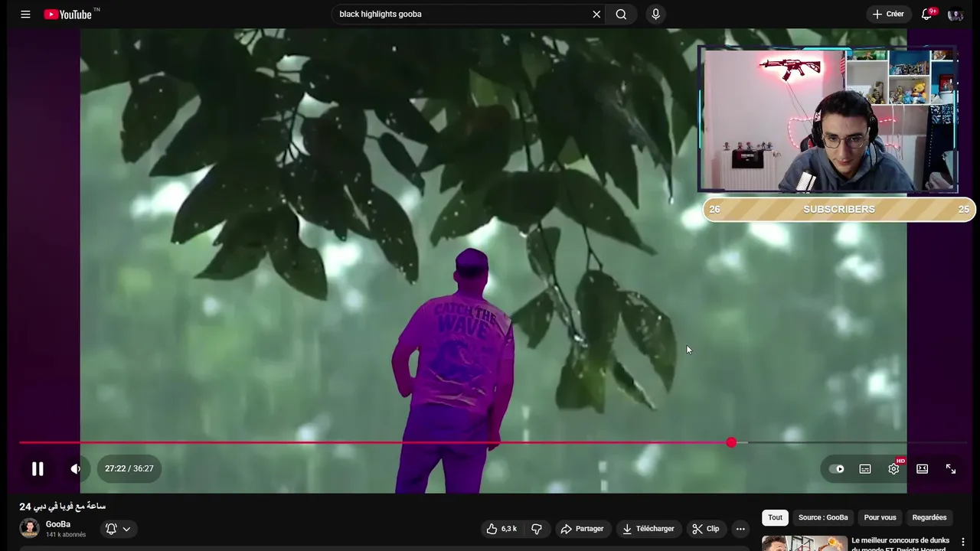The height and width of the screenshot is (551, 980).
Task: Open the Le meilleur concours de dunks title
Action: 900,544
